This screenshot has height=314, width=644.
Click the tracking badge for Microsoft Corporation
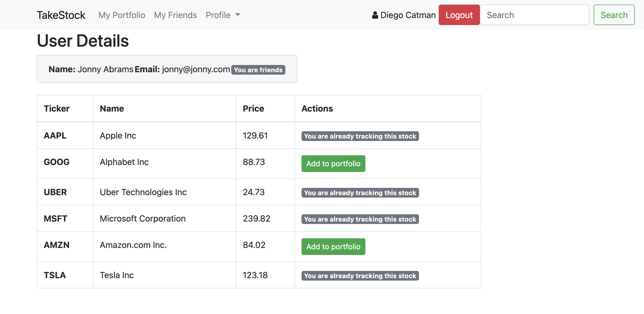click(360, 219)
